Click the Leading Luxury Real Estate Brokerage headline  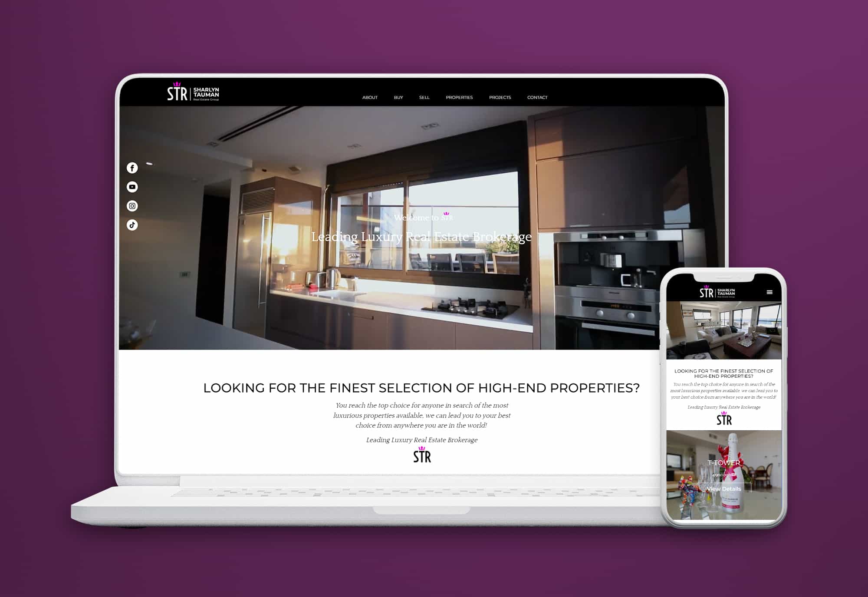(421, 237)
